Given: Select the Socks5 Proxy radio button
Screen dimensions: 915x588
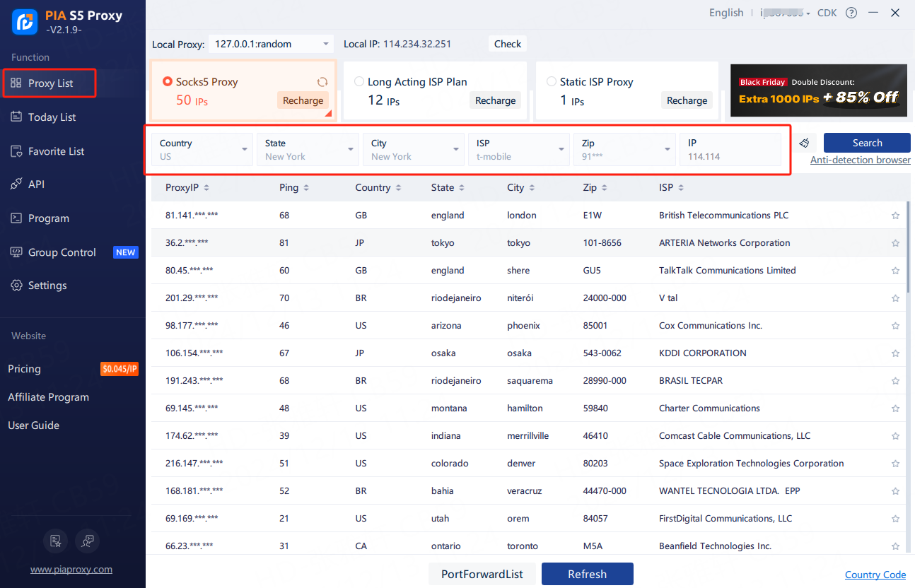Looking at the screenshot, I should tap(168, 82).
